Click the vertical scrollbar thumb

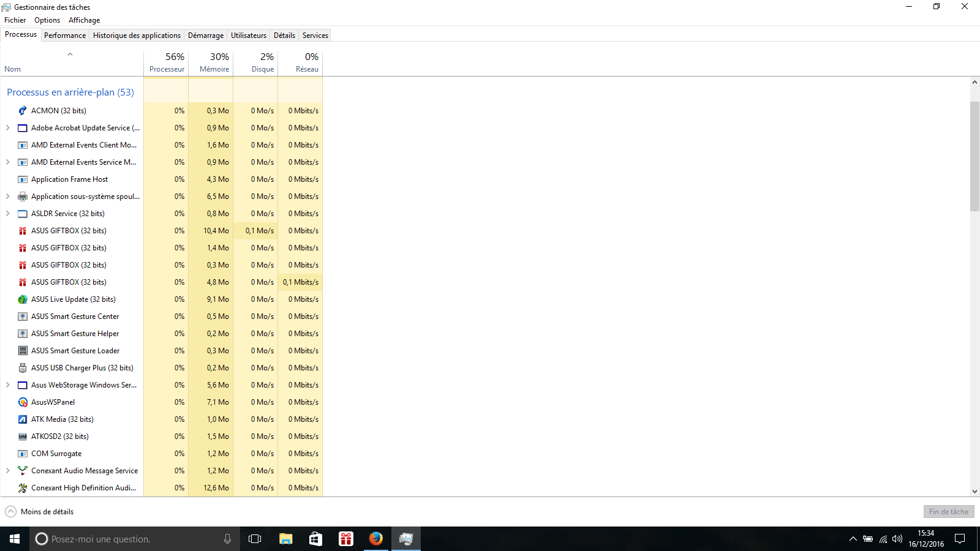(974, 156)
